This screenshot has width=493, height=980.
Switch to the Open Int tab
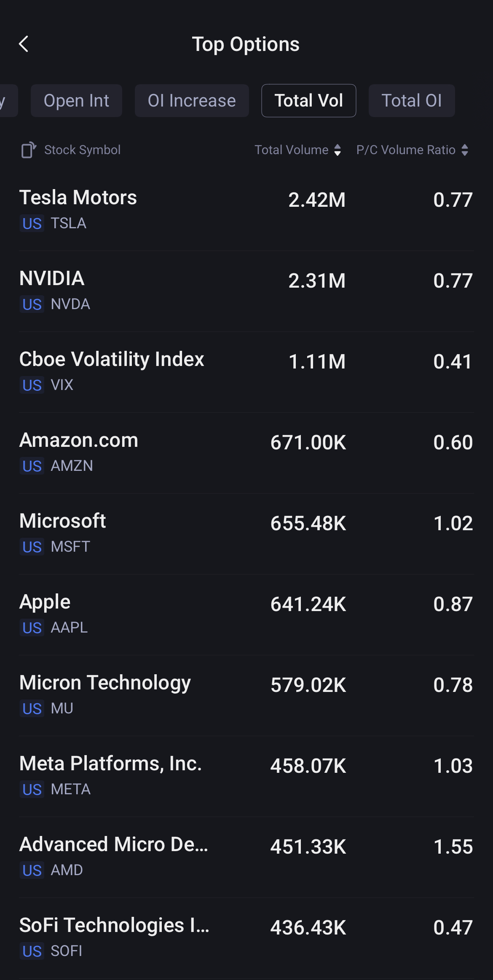point(76,101)
